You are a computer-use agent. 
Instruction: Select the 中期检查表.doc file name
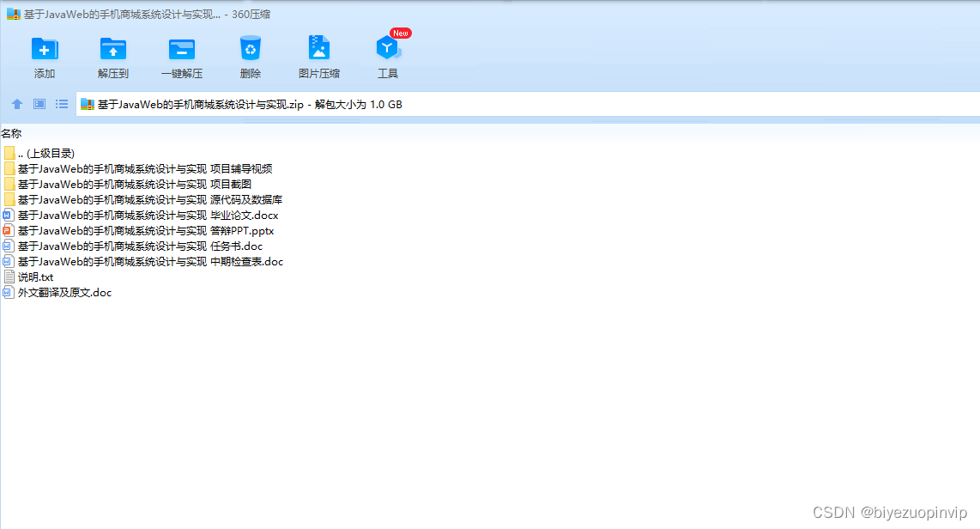(x=151, y=261)
